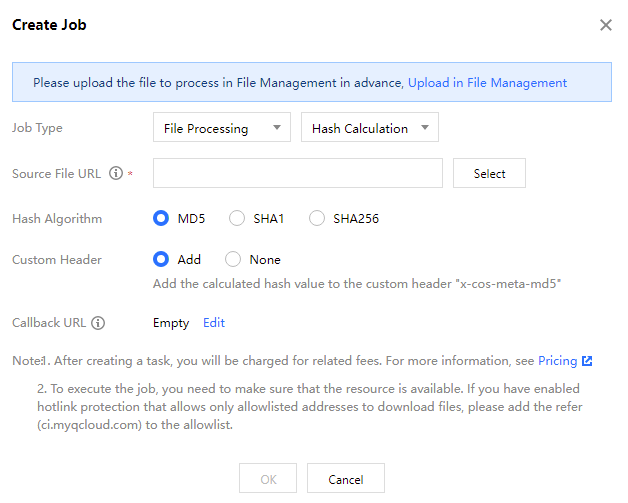Viewport: 628px width, 503px height.
Task: Select the SHA1 hash algorithm
Action: (x=237, y=218)
